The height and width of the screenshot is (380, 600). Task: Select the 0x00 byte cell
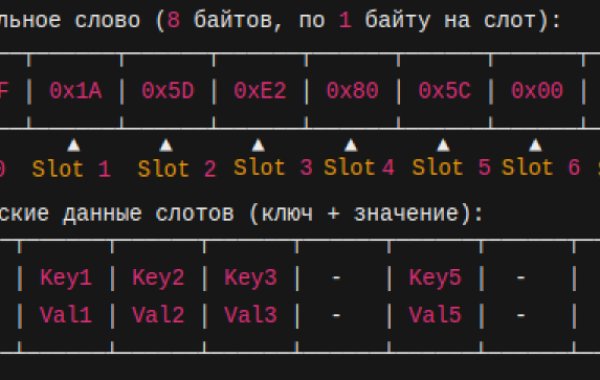[537, 91]
